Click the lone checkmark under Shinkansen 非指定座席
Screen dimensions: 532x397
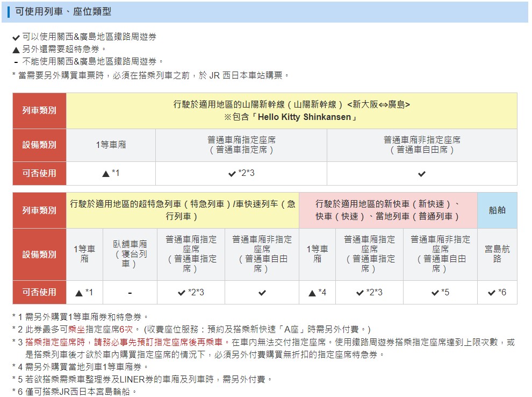point(422,174)
